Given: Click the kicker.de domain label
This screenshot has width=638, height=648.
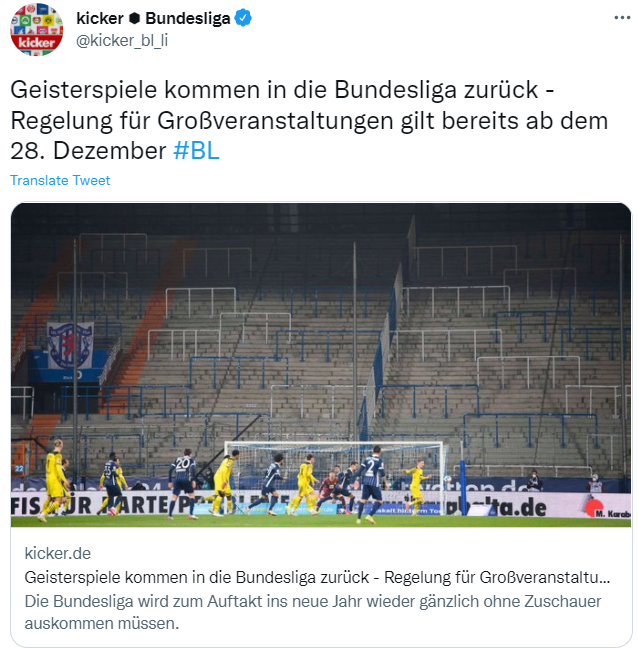Looking at the screenshot, I should pyautogui.click(x=58, y=553).
